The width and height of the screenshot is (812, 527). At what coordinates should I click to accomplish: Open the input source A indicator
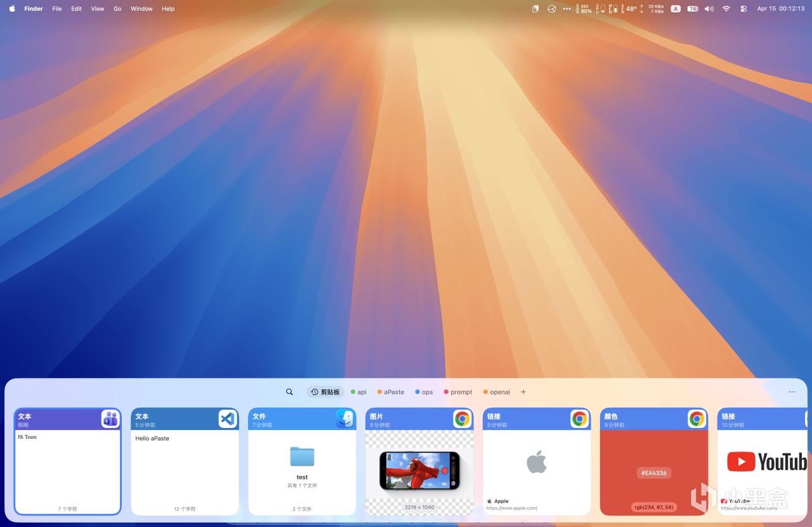click(676, 9)
